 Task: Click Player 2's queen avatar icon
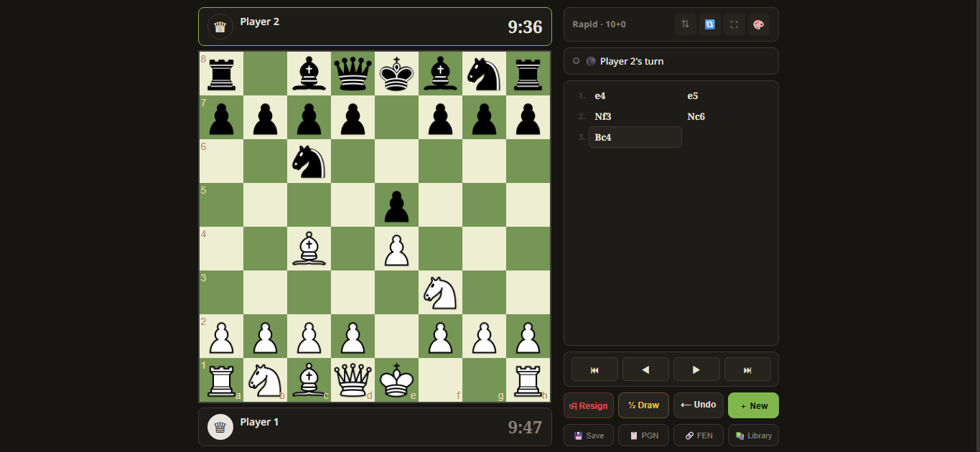point(220,27)
